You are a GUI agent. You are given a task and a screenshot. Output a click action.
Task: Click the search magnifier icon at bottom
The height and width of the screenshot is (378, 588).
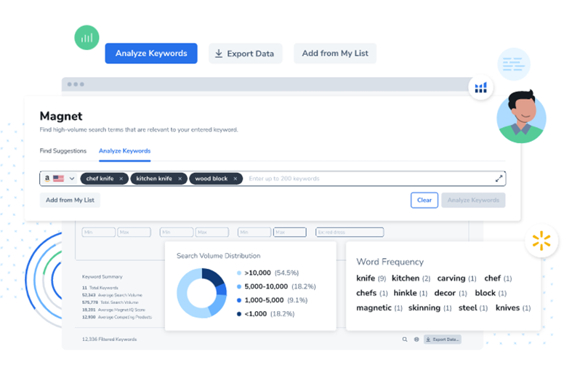pyautogui.click(x=405, y=339)
